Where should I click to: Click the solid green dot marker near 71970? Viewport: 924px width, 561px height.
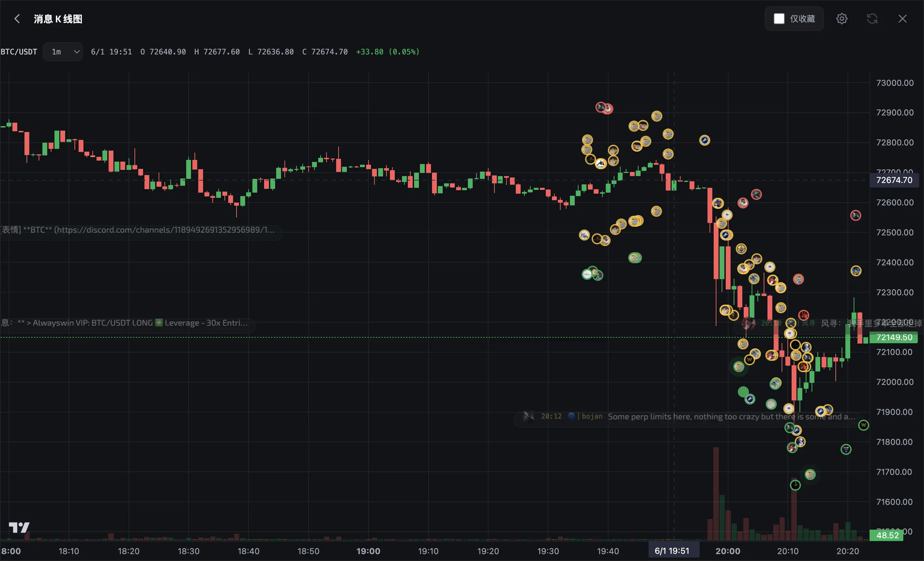pos(743,391)
